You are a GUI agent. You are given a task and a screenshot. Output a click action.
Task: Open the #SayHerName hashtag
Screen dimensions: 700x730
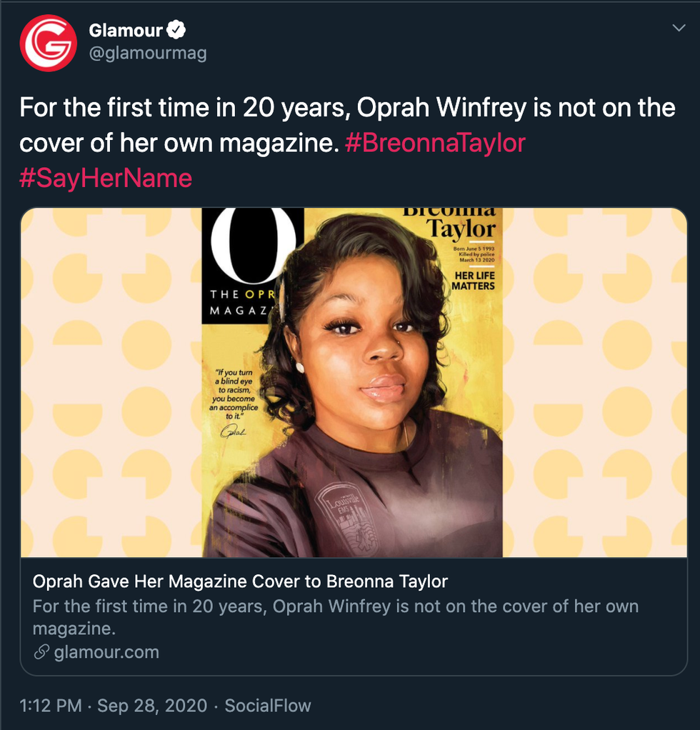pos(106,178)
